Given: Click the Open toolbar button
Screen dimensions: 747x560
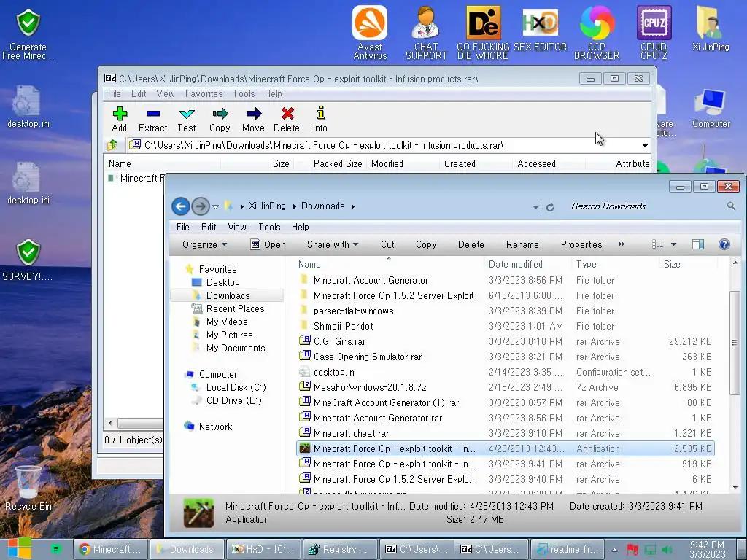Looking at the screenshot, I should point(268,244).
